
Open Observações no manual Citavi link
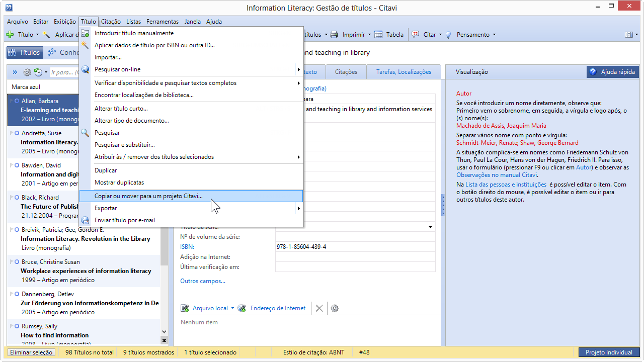click(x=497, y=175)
